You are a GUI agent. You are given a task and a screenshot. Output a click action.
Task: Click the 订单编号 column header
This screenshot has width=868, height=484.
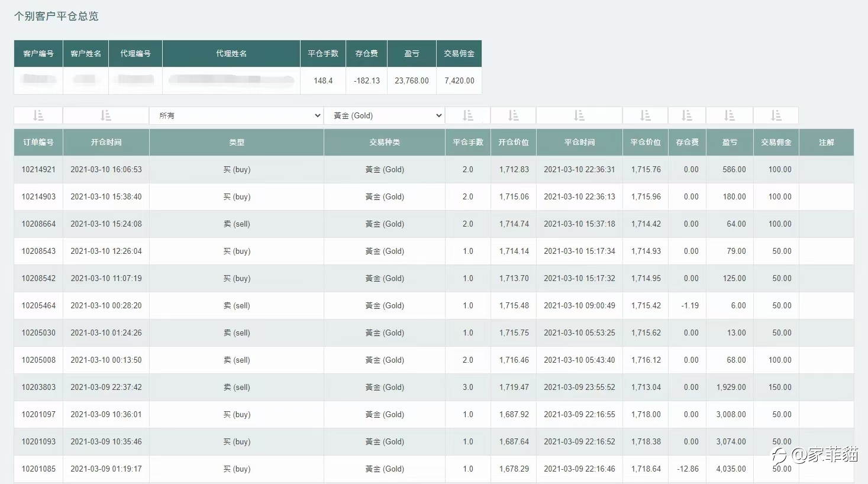click(38, 142)
